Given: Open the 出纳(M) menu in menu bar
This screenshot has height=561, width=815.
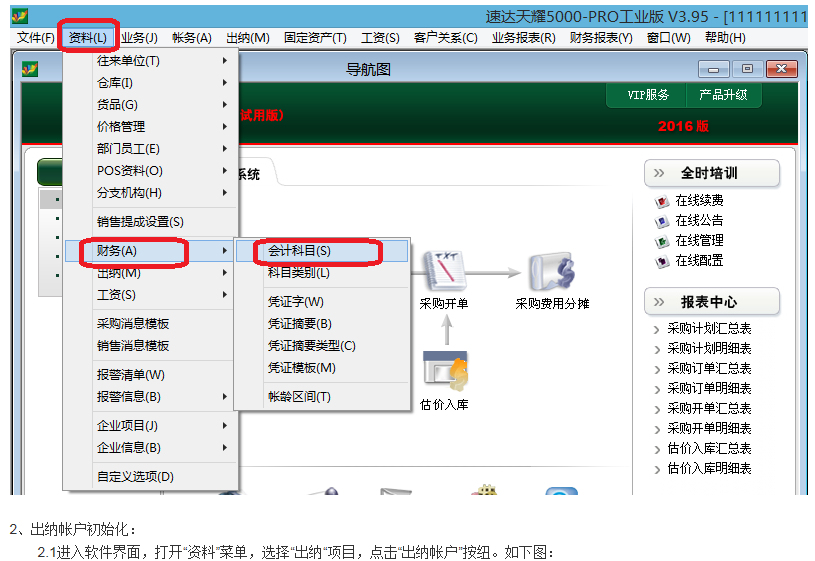Looking at the screenshot, I should click(x=248, y=38).
